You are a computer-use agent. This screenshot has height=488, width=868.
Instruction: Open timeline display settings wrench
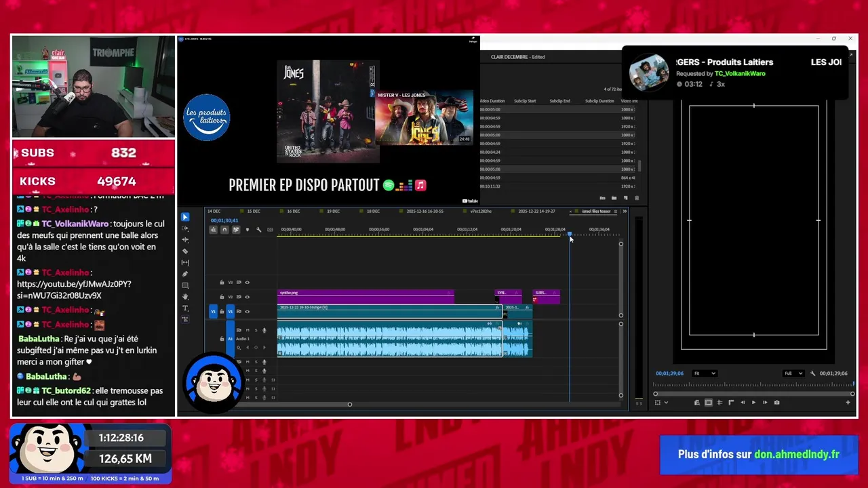258,230
